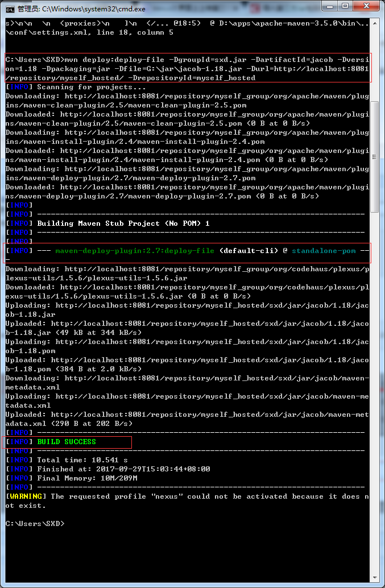Screen dimensions: 385x588
Task: Click 'Uploaded' maven-metadata.xml (290 B) line
Action: coord(187,419)
